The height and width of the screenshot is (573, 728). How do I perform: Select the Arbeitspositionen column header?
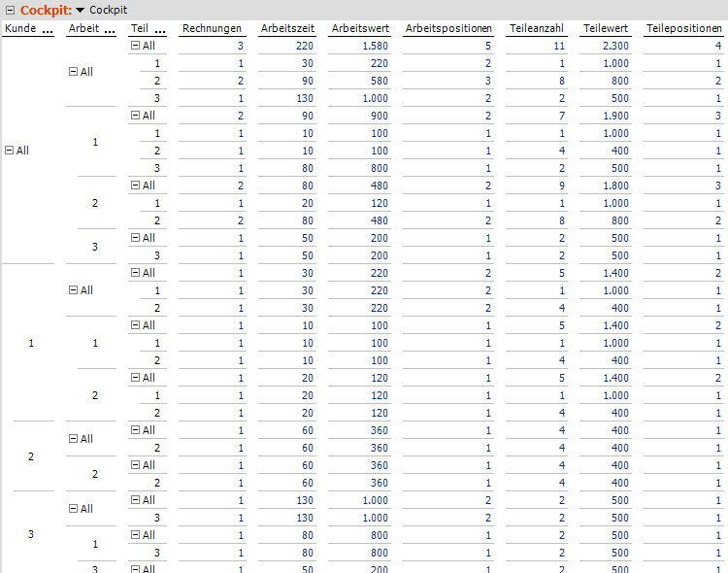tap(448, 29)
